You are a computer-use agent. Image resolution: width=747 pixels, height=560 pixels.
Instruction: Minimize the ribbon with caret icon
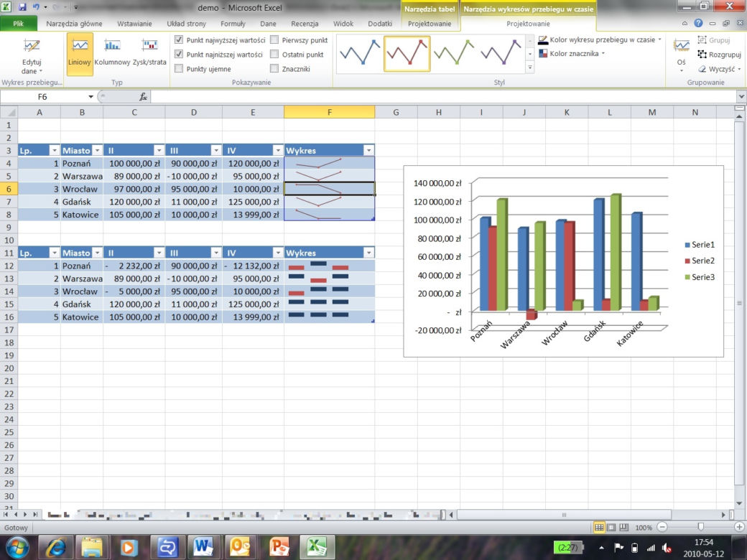pos(685,23)
